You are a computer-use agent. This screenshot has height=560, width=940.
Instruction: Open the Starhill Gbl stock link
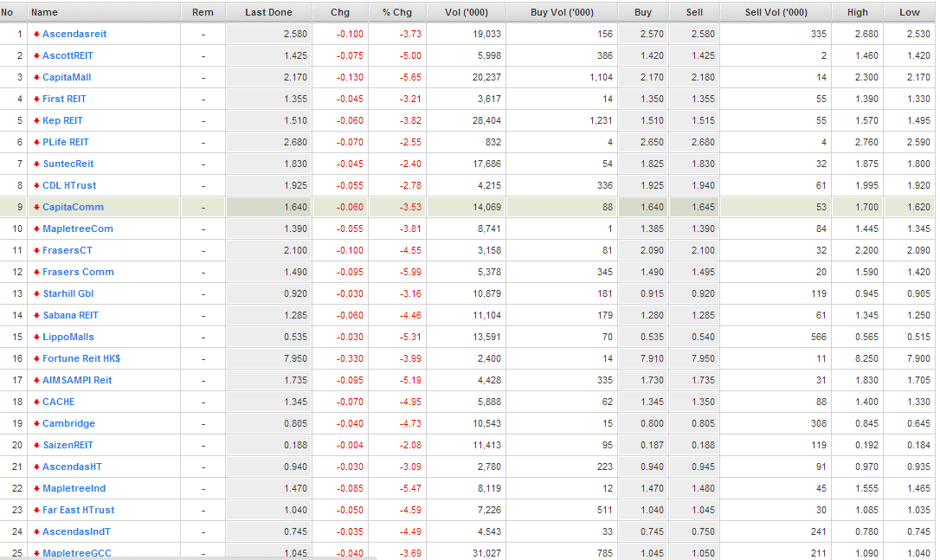(x=68, y=293)
